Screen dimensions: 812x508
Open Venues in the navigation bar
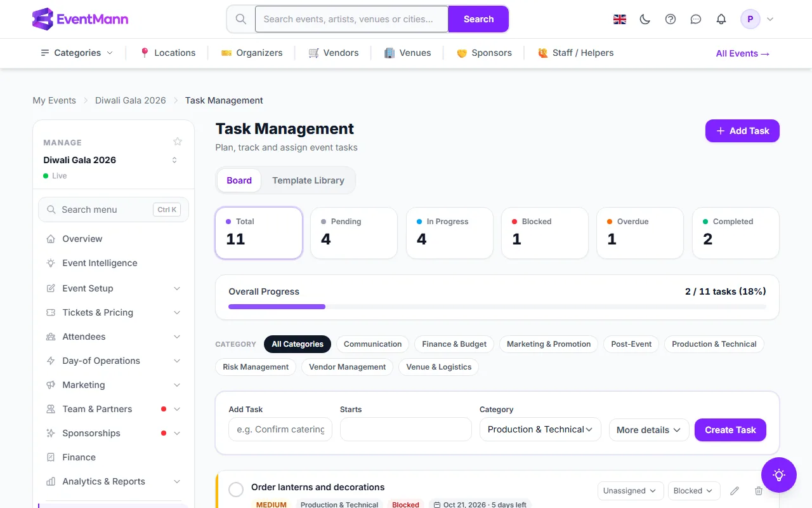tap(407, 53)
